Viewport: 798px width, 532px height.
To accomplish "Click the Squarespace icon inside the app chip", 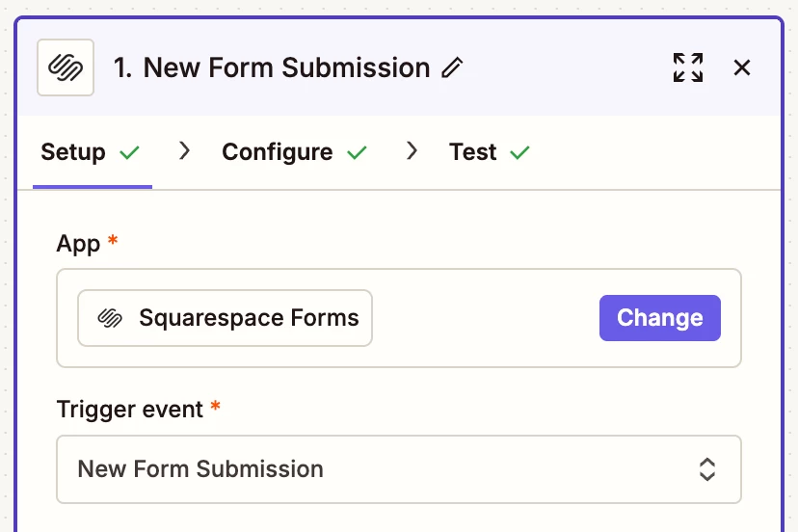I will click(111, 318).
